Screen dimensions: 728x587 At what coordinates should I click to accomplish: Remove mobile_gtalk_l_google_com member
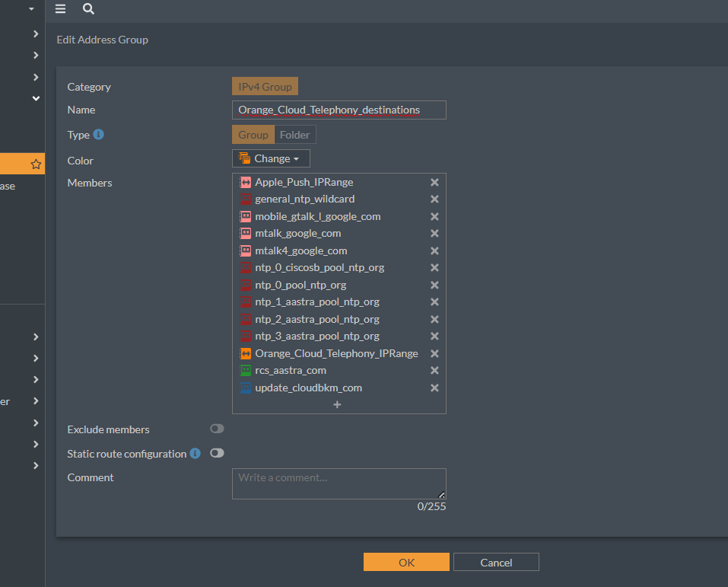coord(434,216)
